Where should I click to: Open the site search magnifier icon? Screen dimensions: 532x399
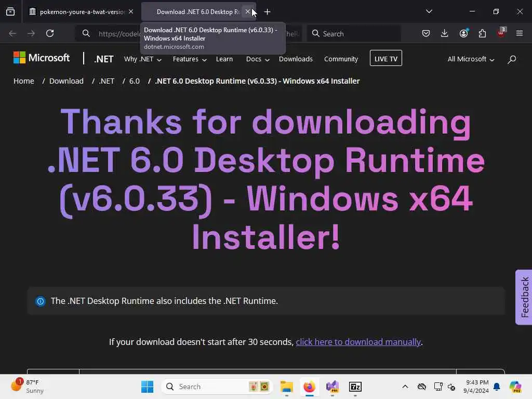click(512, 59)
